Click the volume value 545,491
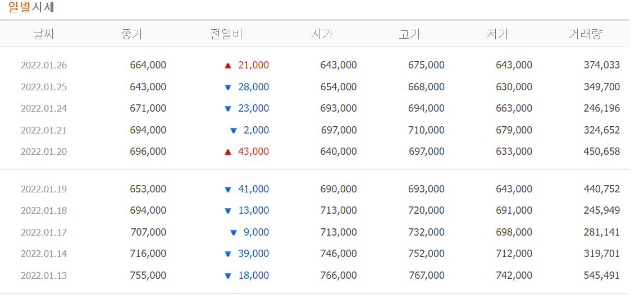This screenshot has width=644, height=299. click(x=602, y=275)
